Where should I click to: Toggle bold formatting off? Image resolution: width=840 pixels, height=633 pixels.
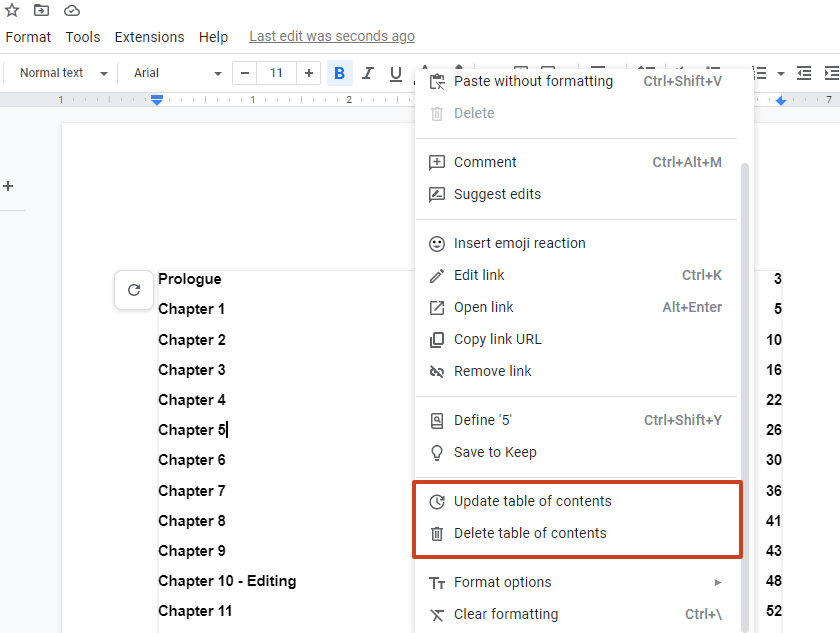pyautogui.click(x=339, y=72)
